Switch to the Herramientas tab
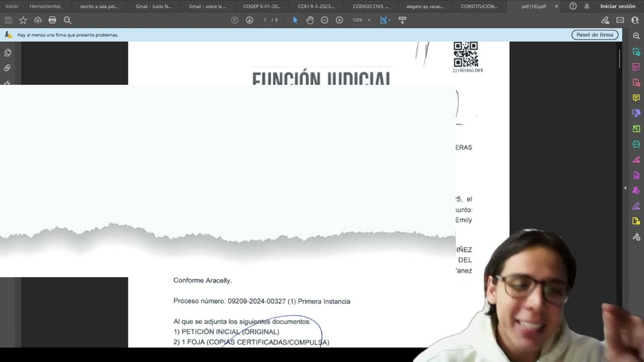This screenshot has height=362, width=644. (x=45, y=6)
